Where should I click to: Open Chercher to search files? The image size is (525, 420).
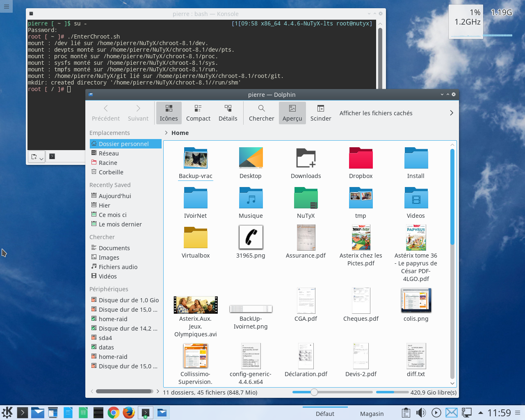[261, 113]
